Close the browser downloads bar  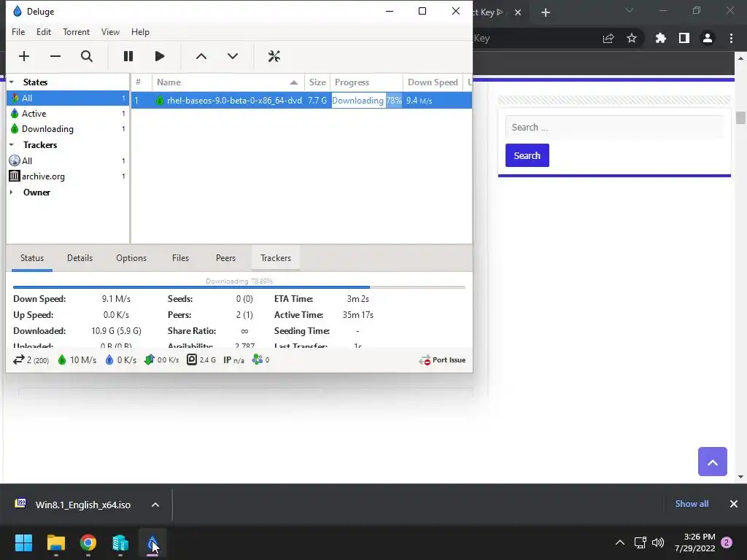pyautogui.click(x=734, y=504)
